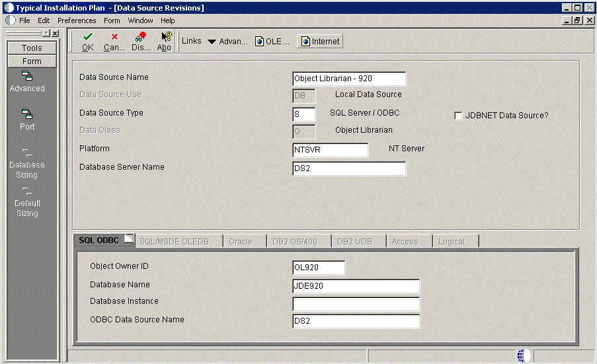Click the Form sidebar button

click(32, 61)
